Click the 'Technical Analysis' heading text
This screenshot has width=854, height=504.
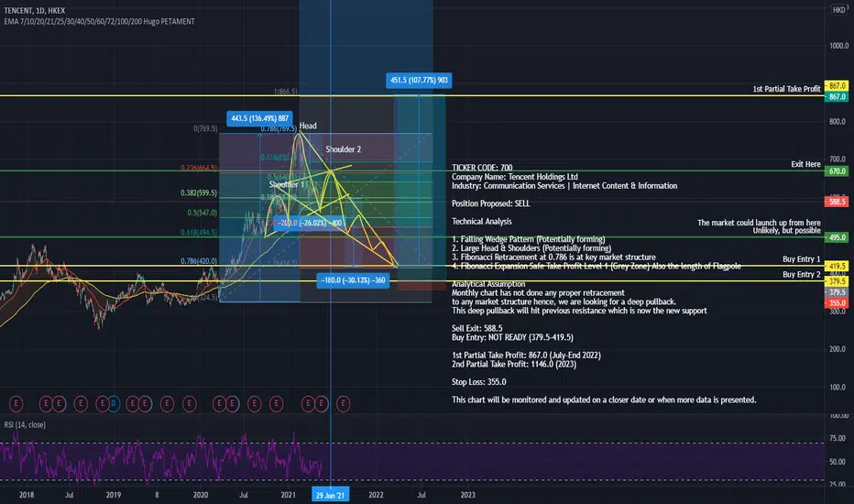click(481, 221)
